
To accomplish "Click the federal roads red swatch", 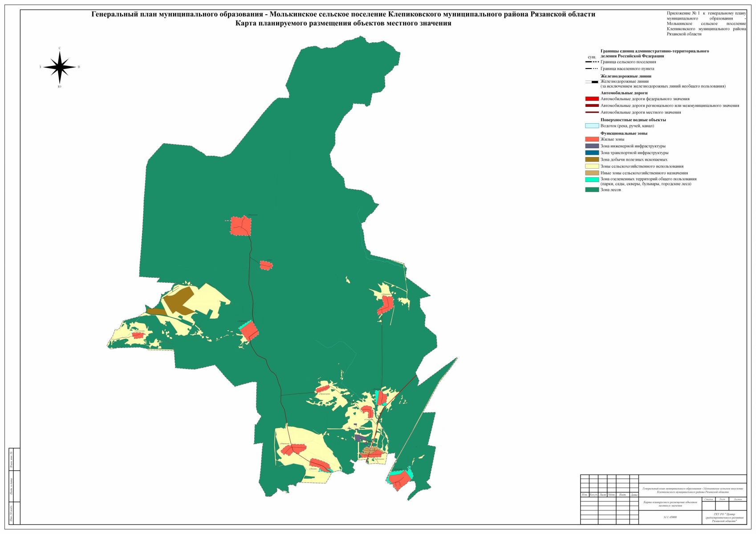I will point(592,99).
